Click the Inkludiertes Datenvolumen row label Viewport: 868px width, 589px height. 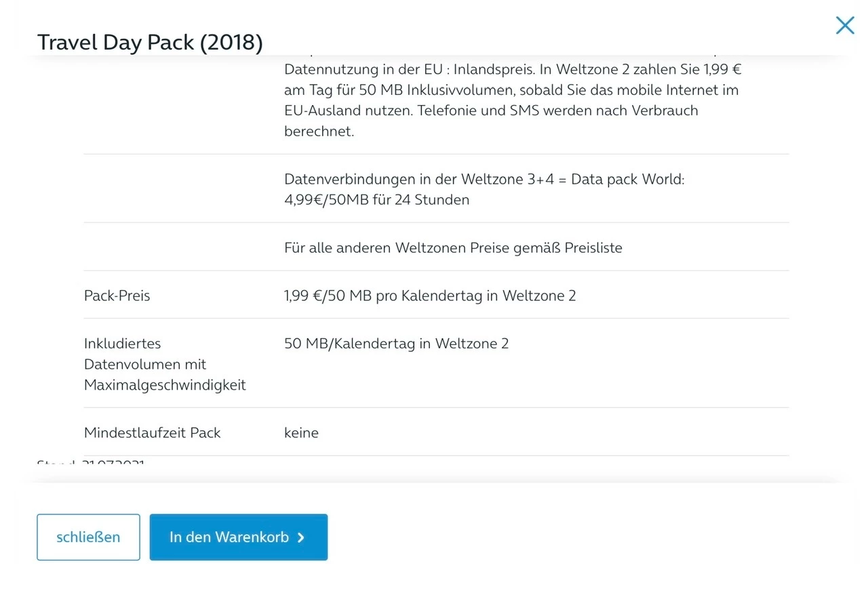[x=123, y=344]
